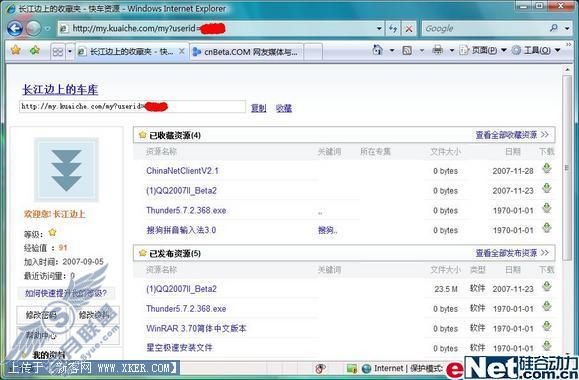Open WinRAR 3.70简体中文版本 link

tap(196, 328)
